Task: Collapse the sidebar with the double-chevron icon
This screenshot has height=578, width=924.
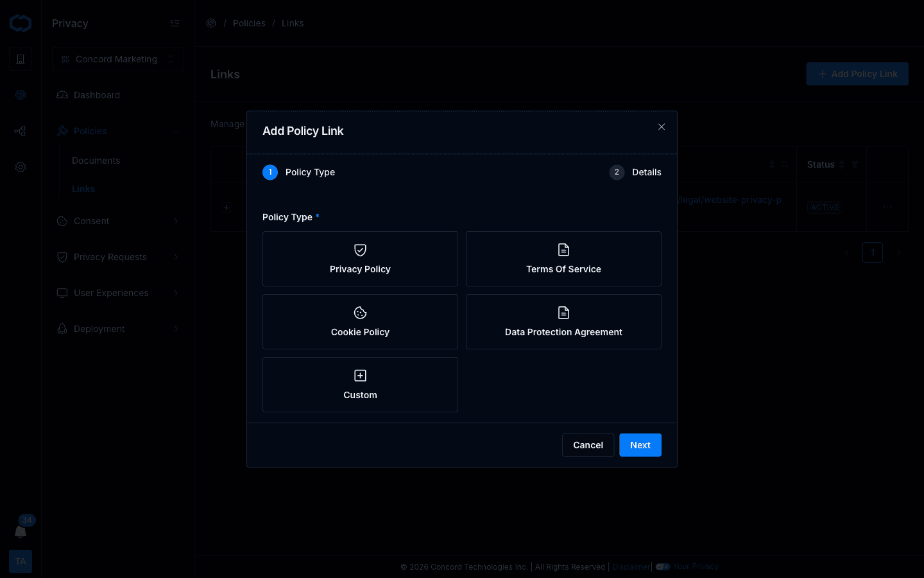Action: coord(175,22)
